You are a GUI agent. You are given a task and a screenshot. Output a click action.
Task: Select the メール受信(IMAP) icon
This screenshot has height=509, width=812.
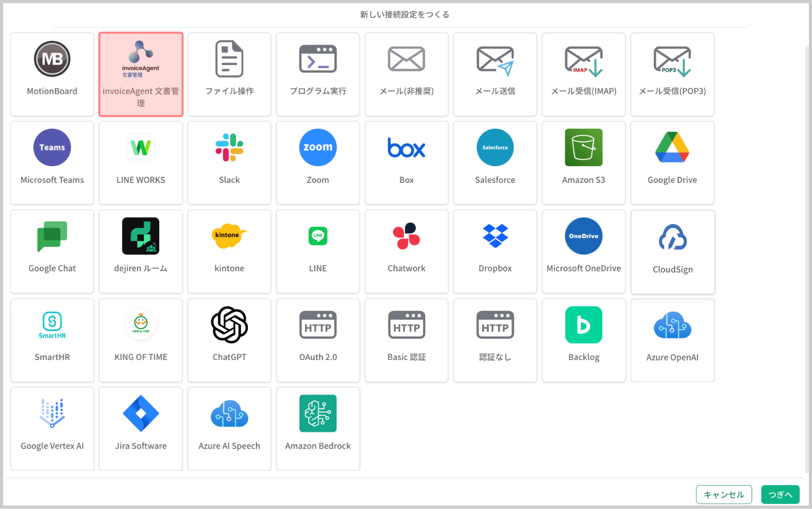tap(583, 61)
